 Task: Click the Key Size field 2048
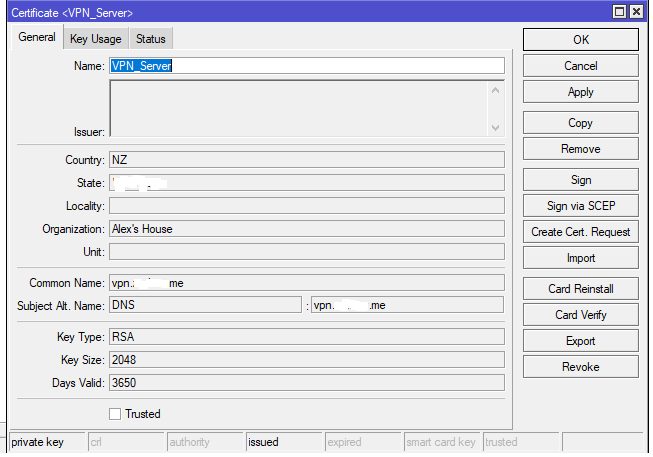pos(307,360)
